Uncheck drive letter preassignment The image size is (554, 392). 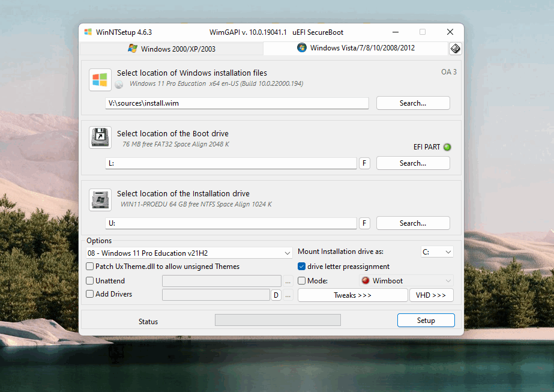point(301,266)
